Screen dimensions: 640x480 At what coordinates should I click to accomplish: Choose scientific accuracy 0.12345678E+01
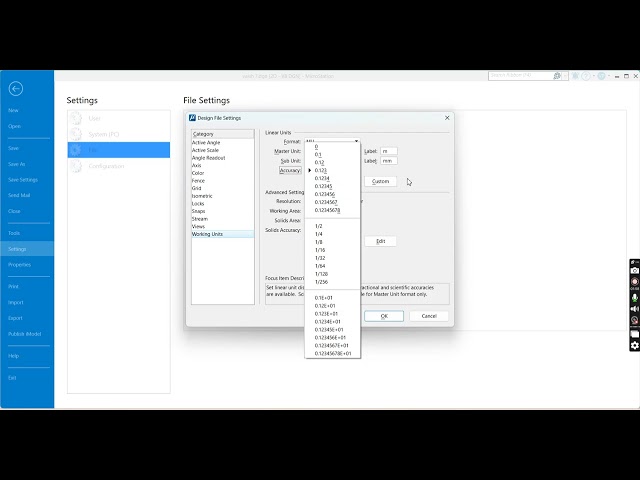pyautogui.click(x=333, y=353)
